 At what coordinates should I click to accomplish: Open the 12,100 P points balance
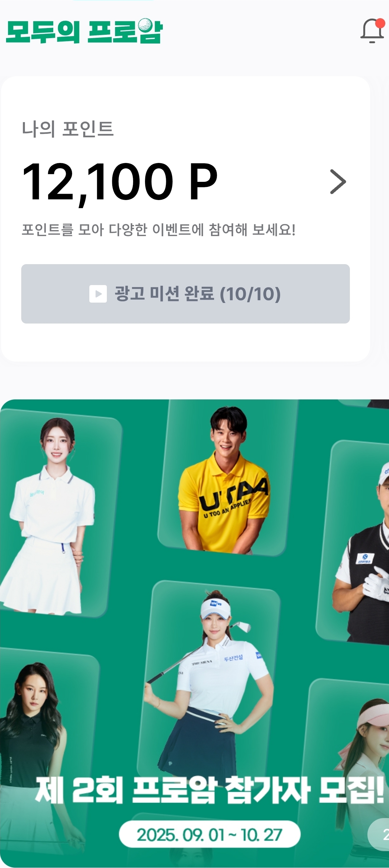point(120,182)
